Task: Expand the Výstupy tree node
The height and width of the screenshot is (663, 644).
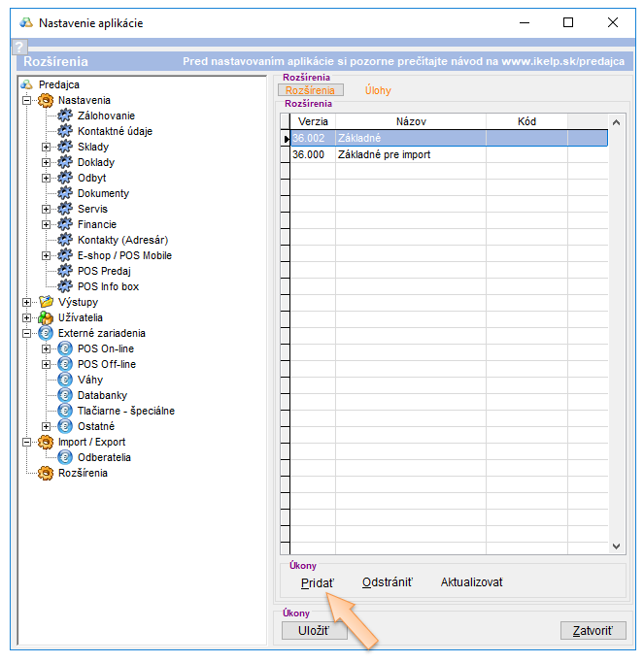Action: (26, 302)
